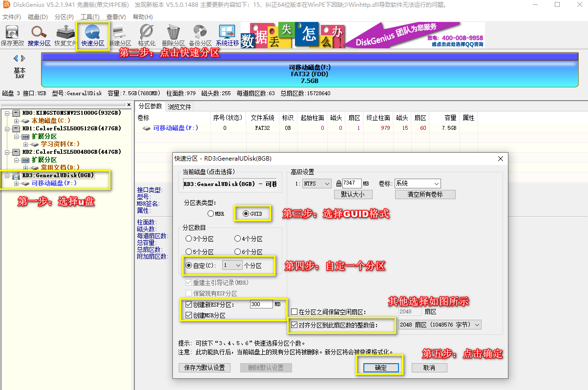Open the Backup Partition (备份分区) tool

(x=200, y=36)
